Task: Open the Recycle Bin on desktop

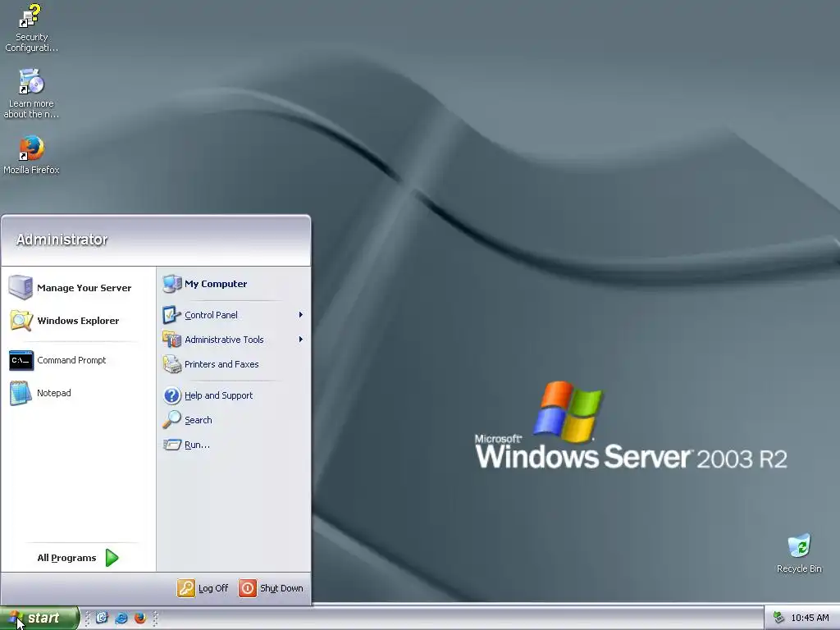Action: (799, 554)
